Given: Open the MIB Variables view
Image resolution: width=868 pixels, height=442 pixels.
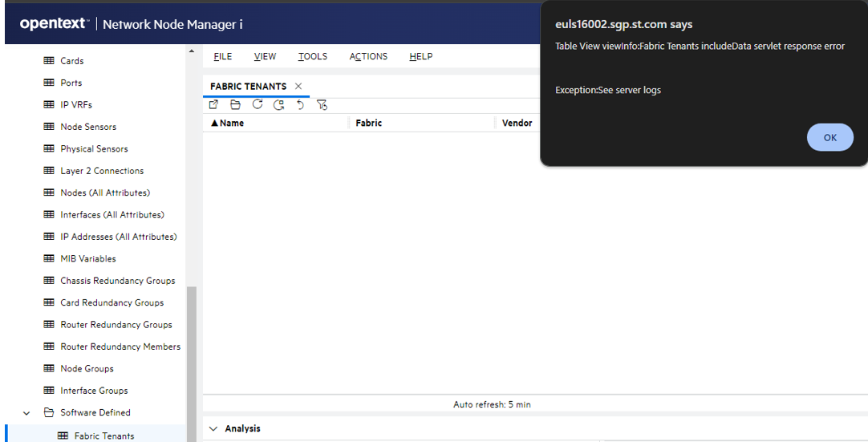Looking at the screenshot, I should point(88,258).
